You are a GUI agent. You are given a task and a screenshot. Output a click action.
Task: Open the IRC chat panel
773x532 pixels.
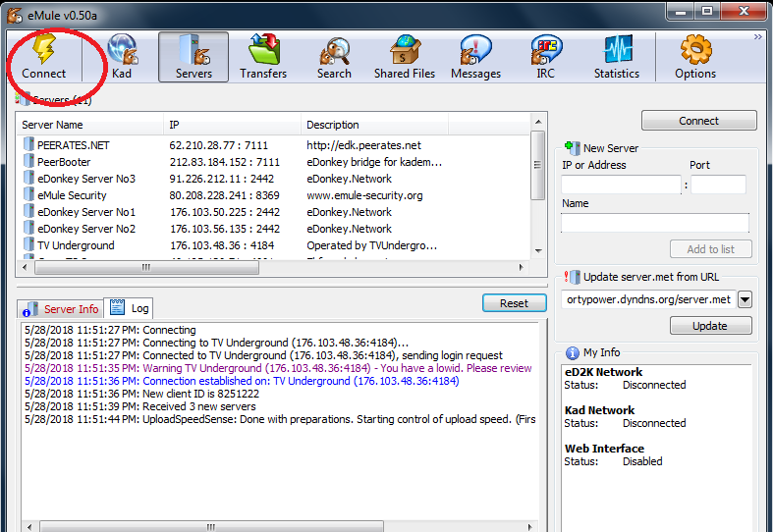(546, 57)
